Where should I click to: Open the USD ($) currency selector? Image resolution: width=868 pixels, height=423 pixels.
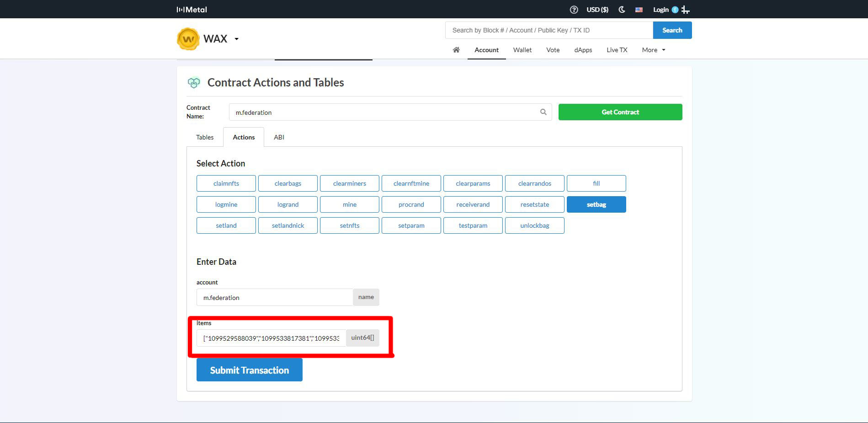click(x=597, y=10)
